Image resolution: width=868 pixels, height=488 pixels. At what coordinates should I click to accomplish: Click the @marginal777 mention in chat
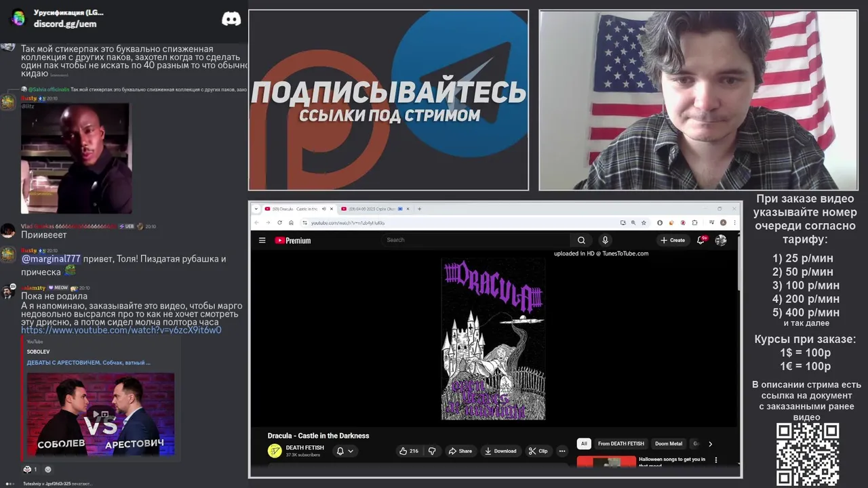51,259
